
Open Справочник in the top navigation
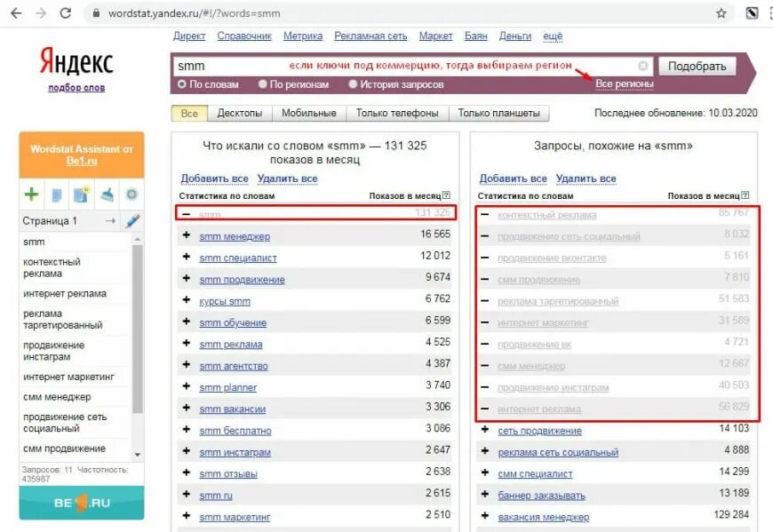pos(244,36)
